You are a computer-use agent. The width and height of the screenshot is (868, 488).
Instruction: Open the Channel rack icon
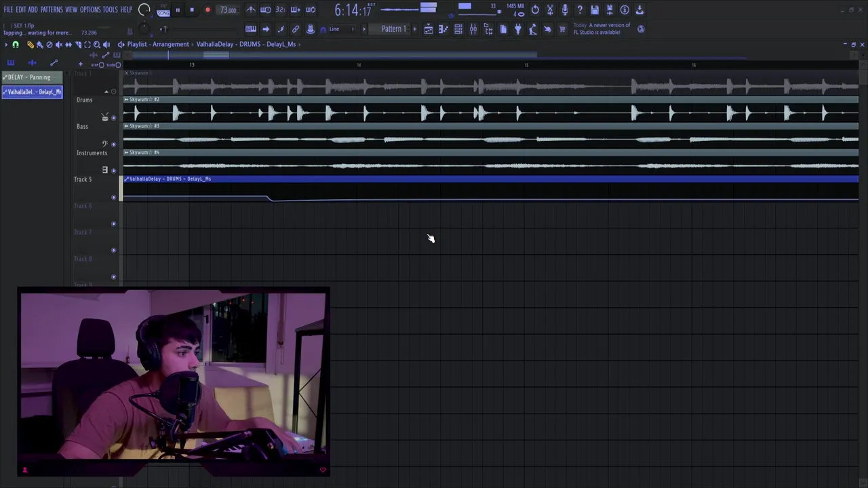coord(458,29)
